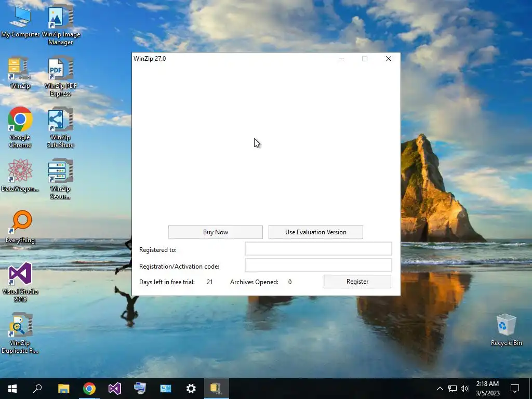The width and height of the screenshot is (532, 399).
Task: Open the notification action center
Action: (515, 389)
